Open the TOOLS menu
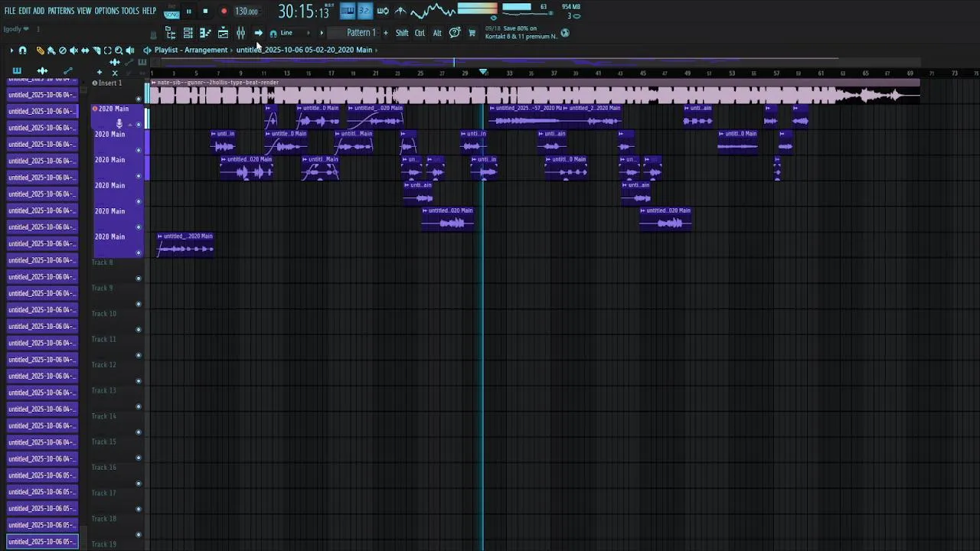The height and width of the screenshot is (551, 980). tap(130, 11)
